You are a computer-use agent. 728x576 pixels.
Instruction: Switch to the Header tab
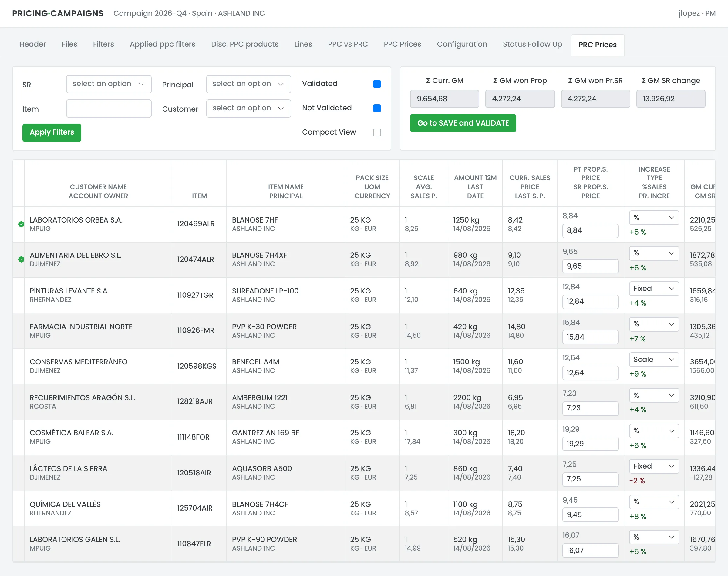(32, 44)
